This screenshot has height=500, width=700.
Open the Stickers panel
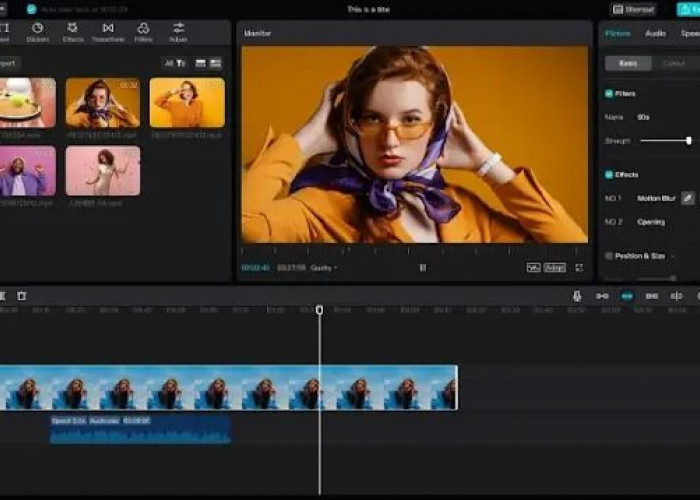pos(38,33)
